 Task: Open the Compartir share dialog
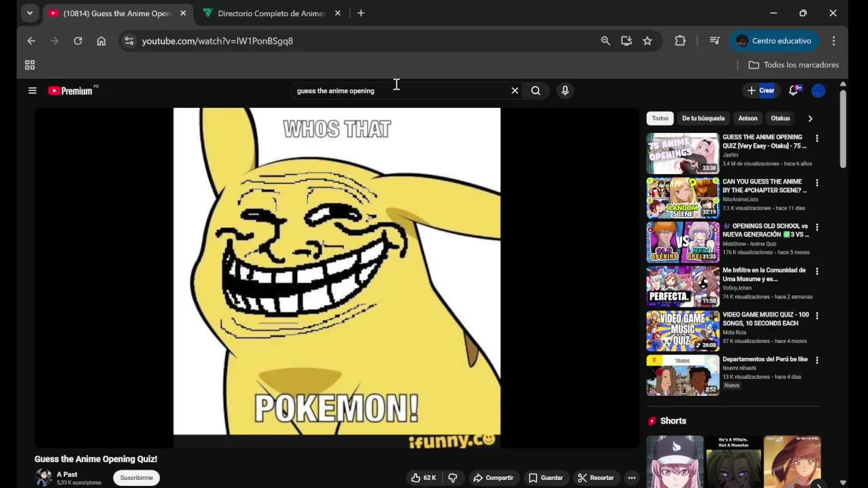pyautogui.click(x=493, y=478)
